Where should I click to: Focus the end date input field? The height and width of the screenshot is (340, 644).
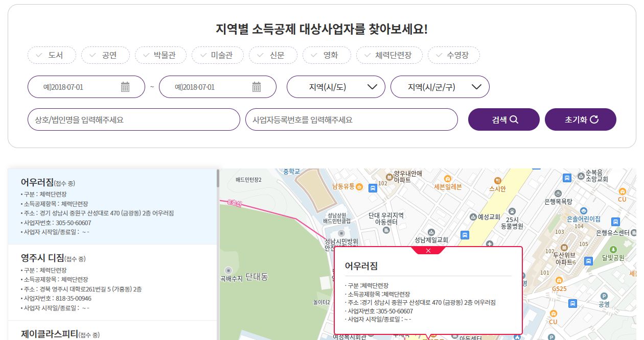[x=218, y=87]
